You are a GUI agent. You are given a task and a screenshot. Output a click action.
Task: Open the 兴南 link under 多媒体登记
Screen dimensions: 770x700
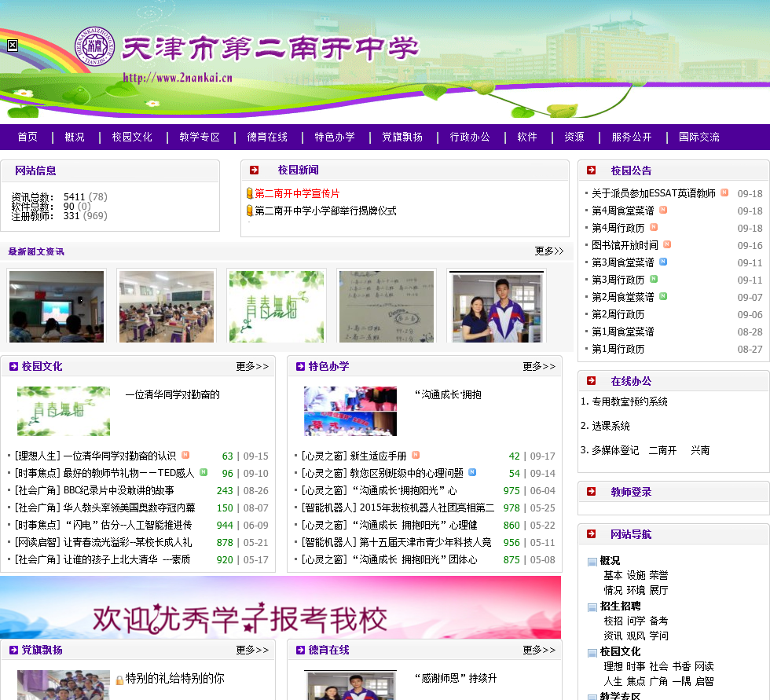coord(700,450)
